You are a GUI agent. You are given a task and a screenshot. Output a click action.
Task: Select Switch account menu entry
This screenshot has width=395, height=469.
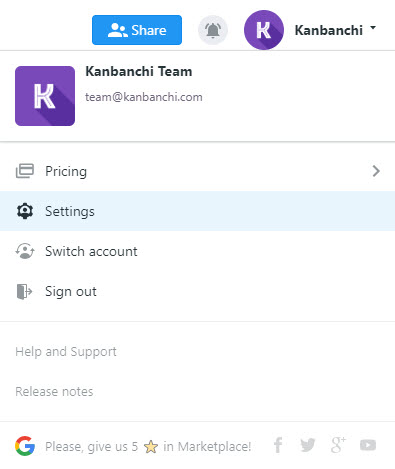197,251
